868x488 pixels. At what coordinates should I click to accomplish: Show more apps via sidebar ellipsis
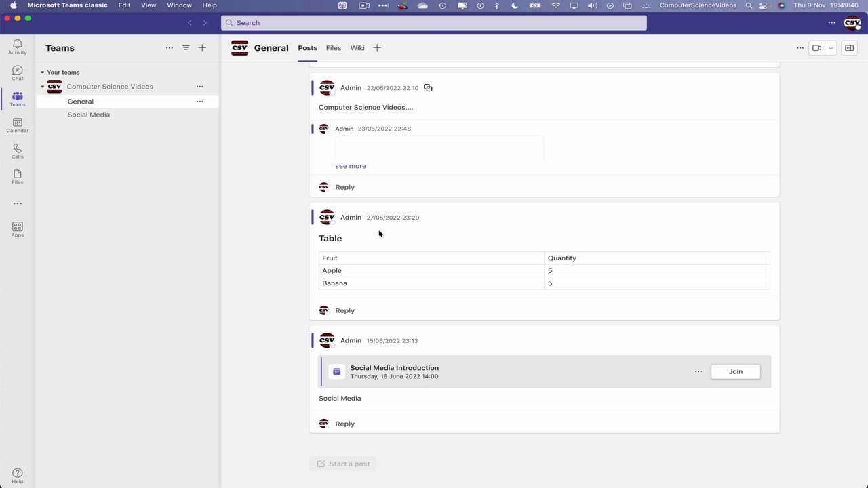point(18,203)
